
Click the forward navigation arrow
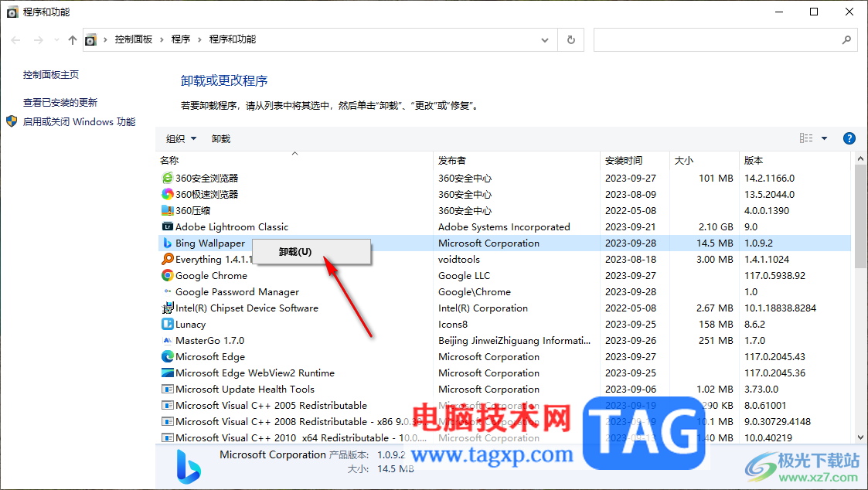[38, 40]
